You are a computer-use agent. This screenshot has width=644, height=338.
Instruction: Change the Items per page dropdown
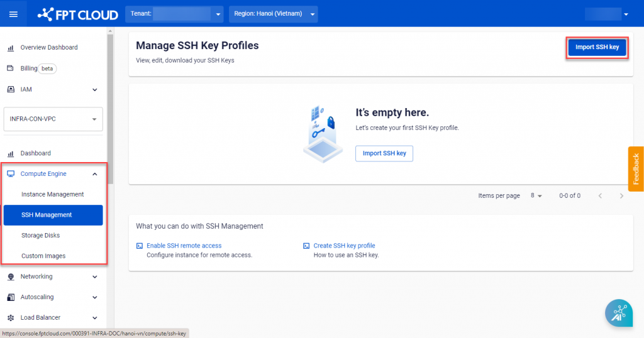click(x=536, y=196)
